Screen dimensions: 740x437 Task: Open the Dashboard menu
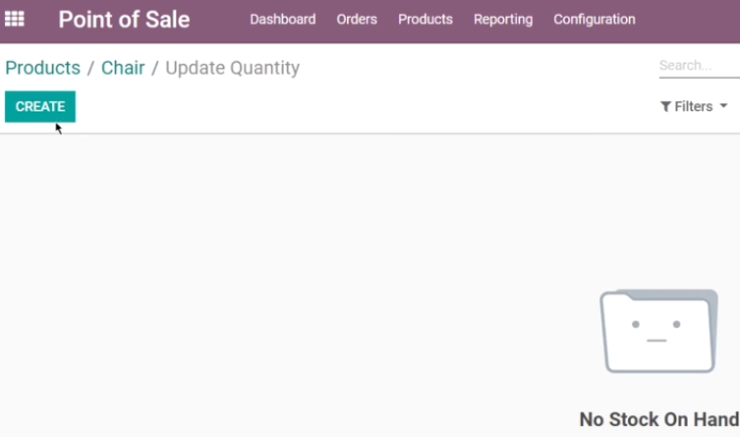(x=283, y=19)
